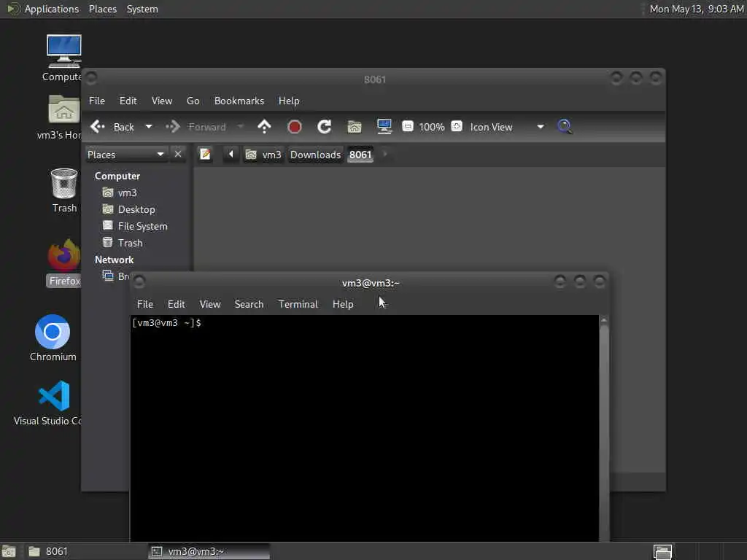Go to vm3 path bar button
The height and width of the screenshot is (560, 747).
point(264,155)
